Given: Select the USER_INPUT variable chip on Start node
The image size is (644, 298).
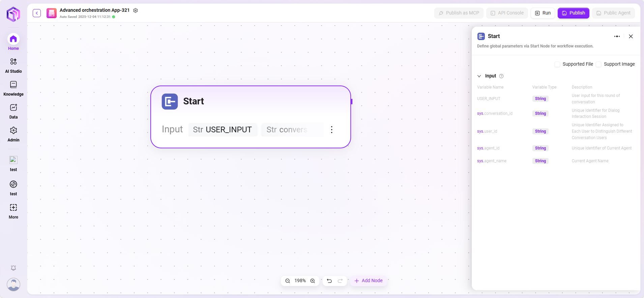Looking at the screenshot, I should (x=223, y=130).
